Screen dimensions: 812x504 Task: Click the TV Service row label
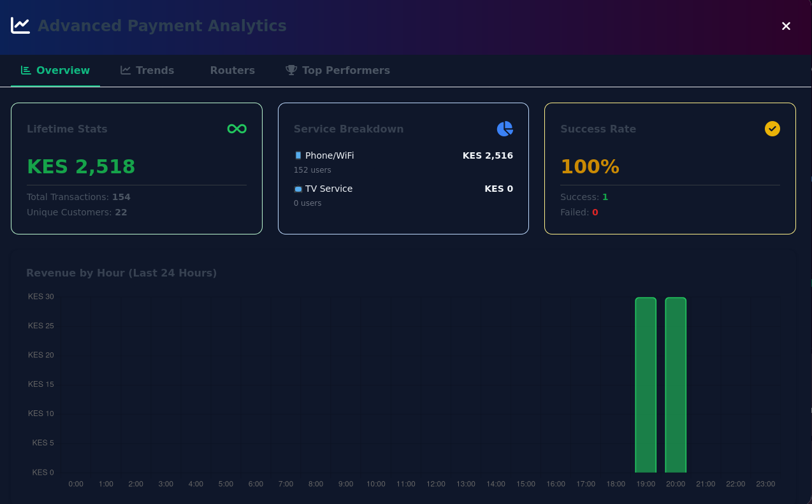[x=328, y=189]
